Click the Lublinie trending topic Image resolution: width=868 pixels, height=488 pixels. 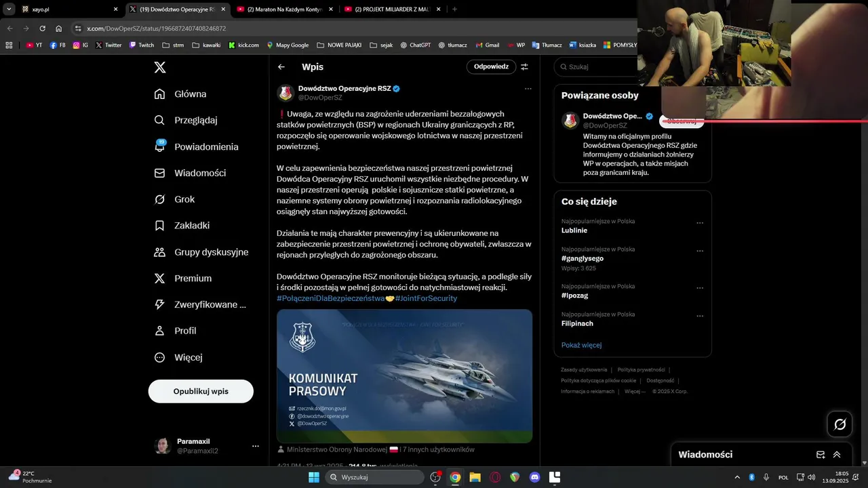(x=574, y=230)
